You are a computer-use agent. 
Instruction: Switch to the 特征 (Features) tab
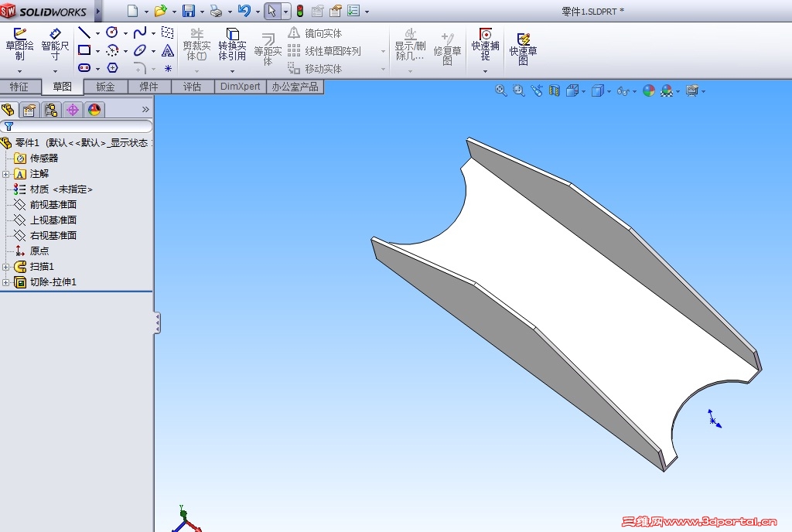(19, 87)
